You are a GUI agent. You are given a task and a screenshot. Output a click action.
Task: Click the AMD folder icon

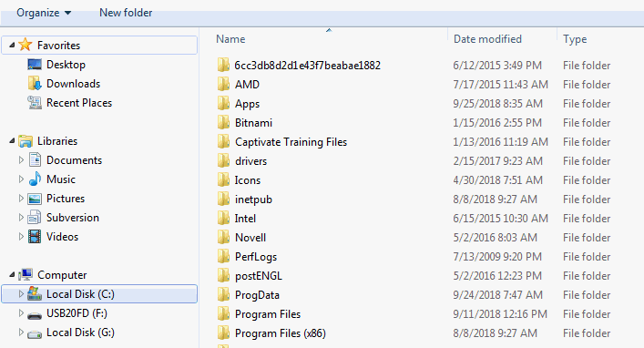(x=223, y=84)
